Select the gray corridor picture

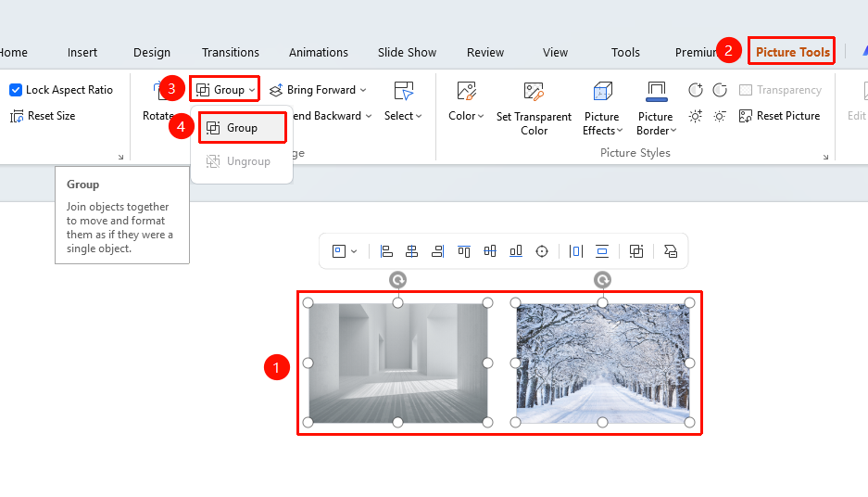pos(397,363)
